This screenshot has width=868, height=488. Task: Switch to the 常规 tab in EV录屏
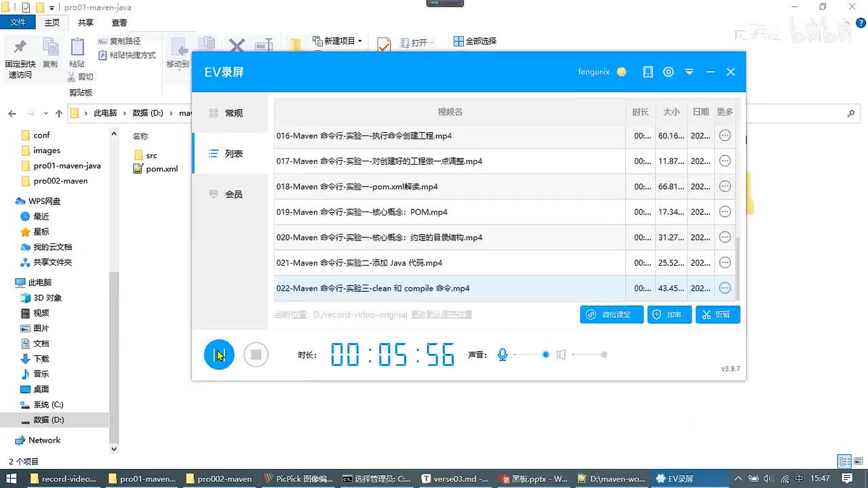(230, 113)
